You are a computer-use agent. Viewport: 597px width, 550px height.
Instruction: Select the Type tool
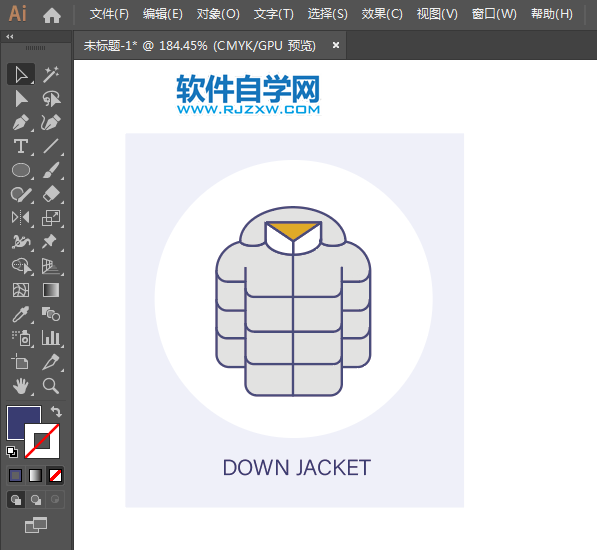point(21,146)
